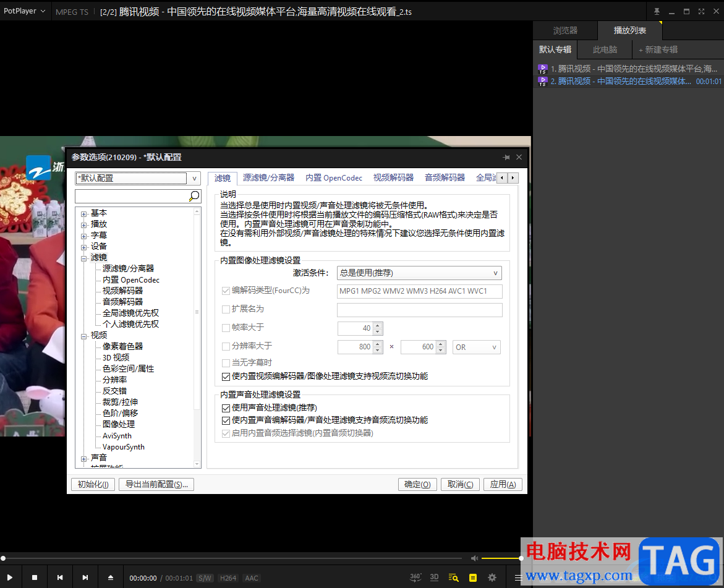Click the search magnifier in preferences
This screenshot has width=724, height=588.
[x=194, y=196]
